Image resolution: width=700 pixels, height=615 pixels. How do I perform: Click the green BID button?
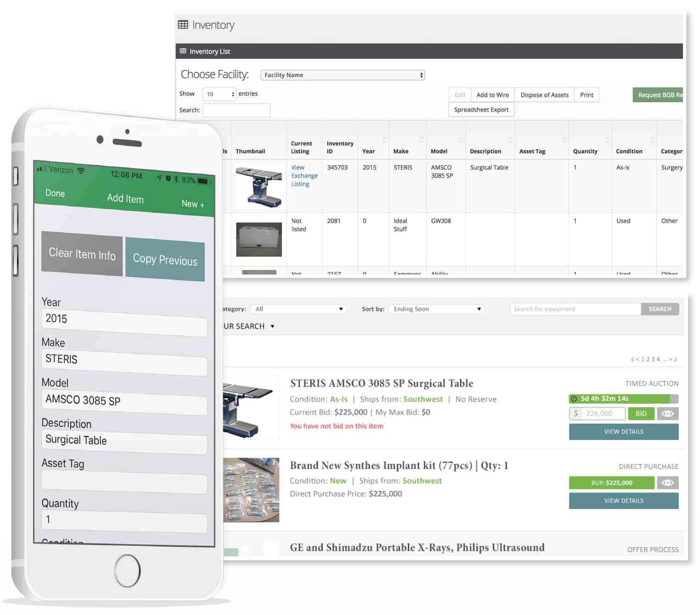point(641,414)
